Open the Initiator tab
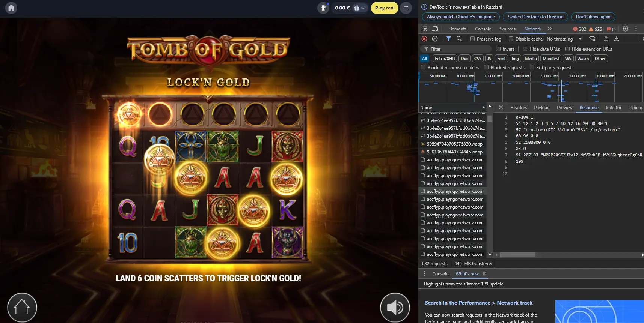 [614, 108]
